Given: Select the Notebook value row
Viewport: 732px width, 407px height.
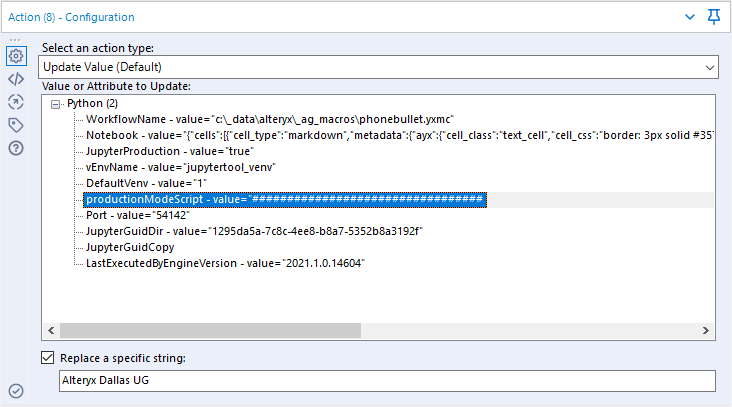Looking at the screenshot, I should click(399, 135).
